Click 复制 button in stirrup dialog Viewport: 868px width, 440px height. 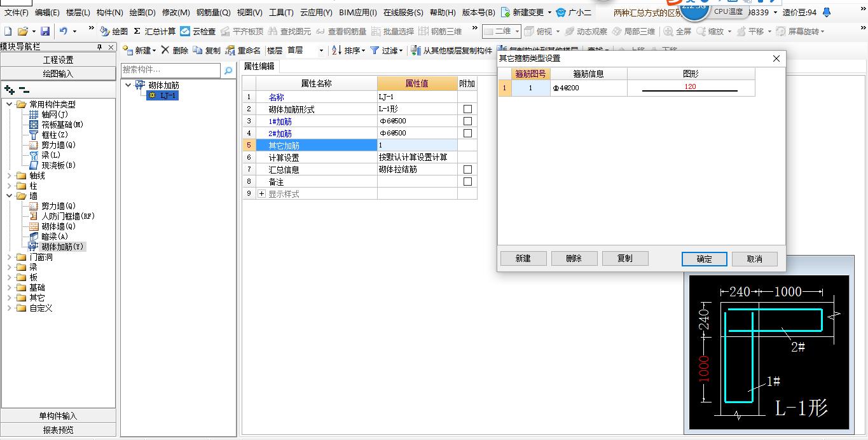(625, 259)
